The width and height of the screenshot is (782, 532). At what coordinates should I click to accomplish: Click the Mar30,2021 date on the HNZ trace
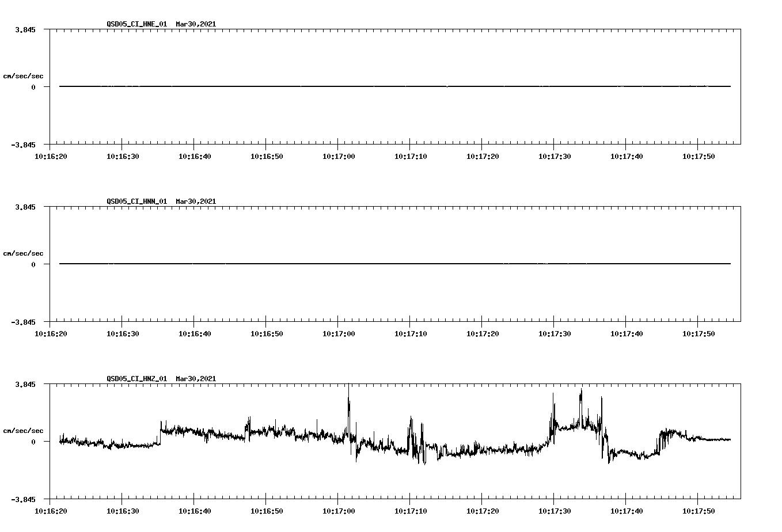point(196,379)
